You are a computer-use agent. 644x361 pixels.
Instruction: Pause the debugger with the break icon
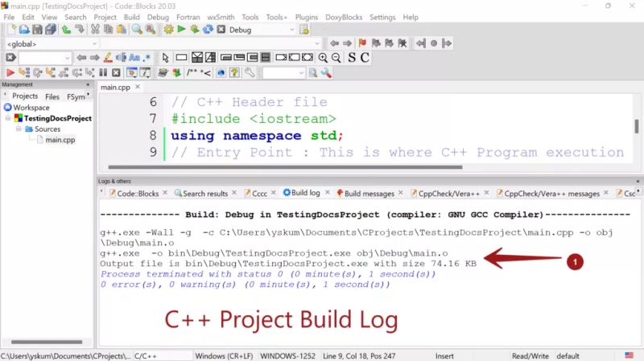tap(103, 73)
